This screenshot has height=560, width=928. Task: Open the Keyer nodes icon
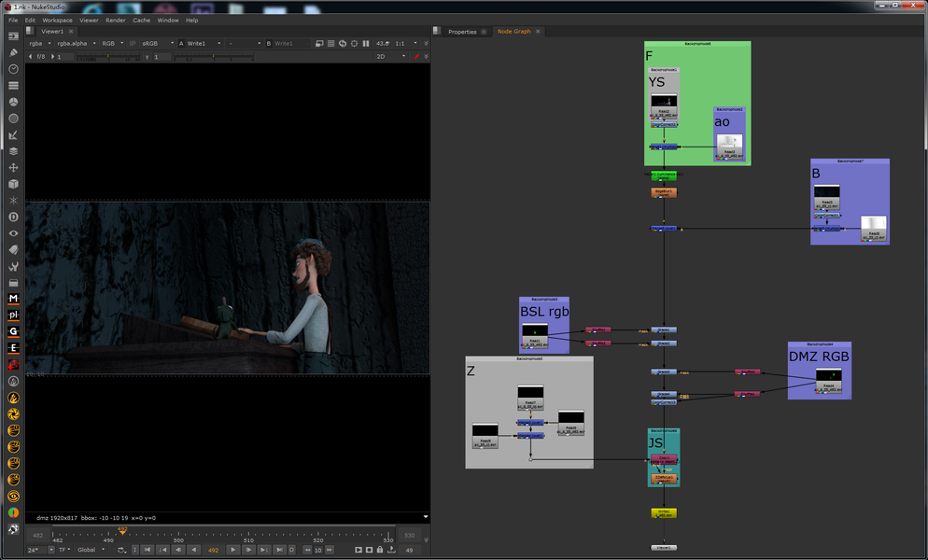[x=13, y=135]
